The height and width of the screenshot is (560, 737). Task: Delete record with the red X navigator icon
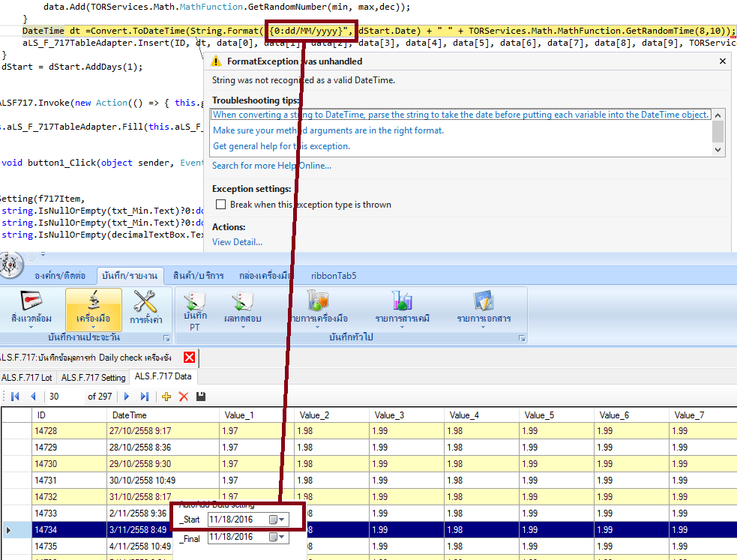(183, 397)
